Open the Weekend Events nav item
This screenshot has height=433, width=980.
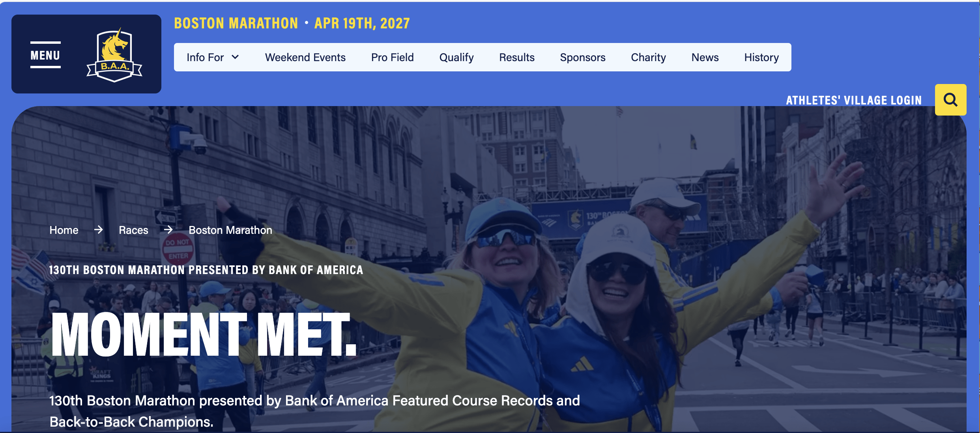[x=305, y=58]
